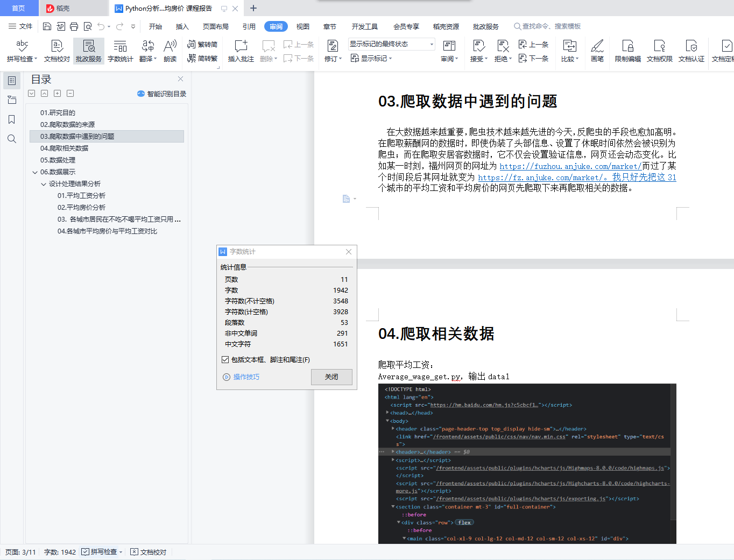Image resolution: width=734 pixels, height=560 pixels.
Task: Switch to the 引用 ribbon tab
Action: point(249,26)
